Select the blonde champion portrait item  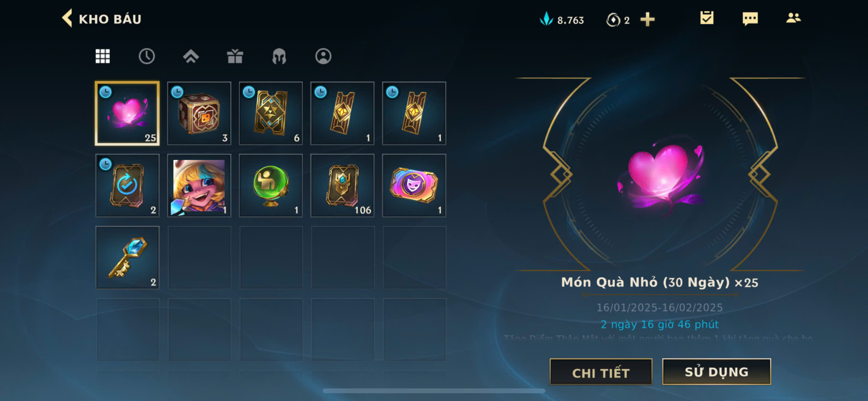[199, 186]
